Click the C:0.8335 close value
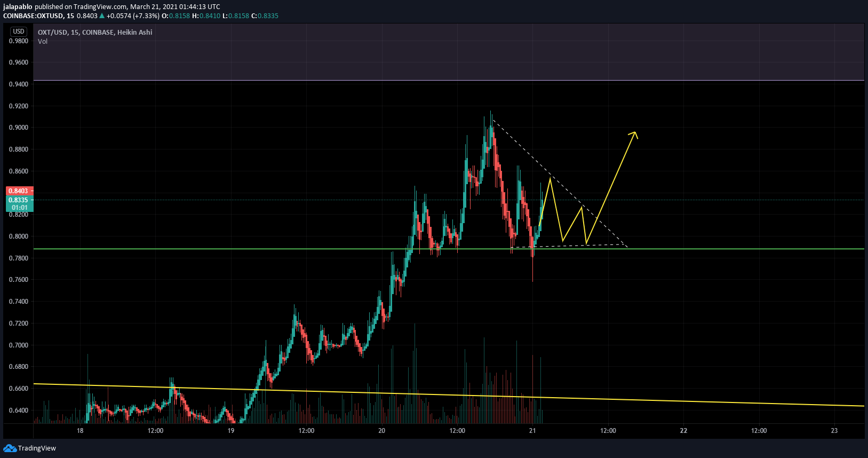 [265, 16]
